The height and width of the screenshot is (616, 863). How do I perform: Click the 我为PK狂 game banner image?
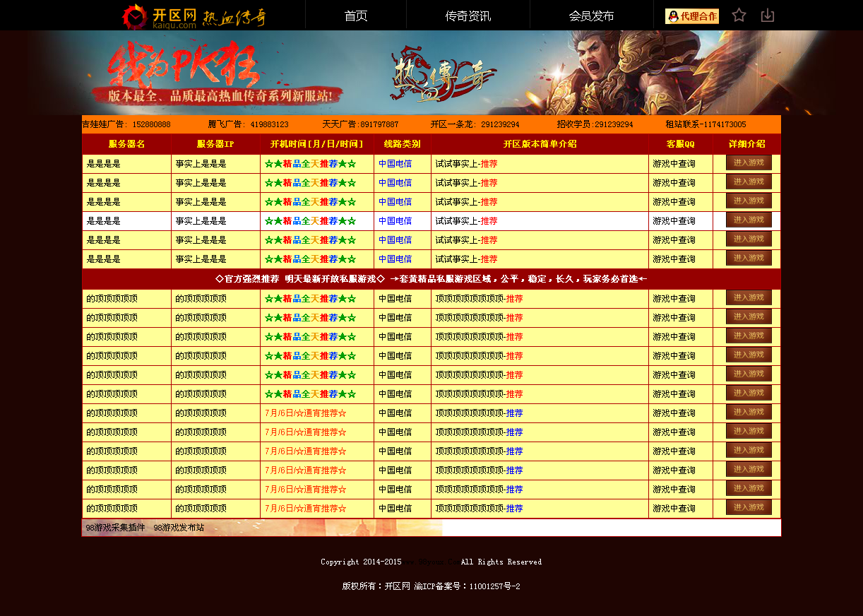431,73
